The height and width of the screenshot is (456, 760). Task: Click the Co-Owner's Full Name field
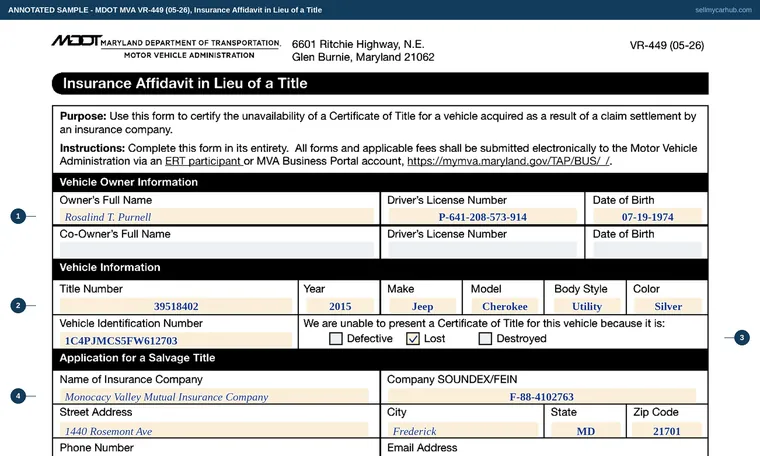[217, 249]
